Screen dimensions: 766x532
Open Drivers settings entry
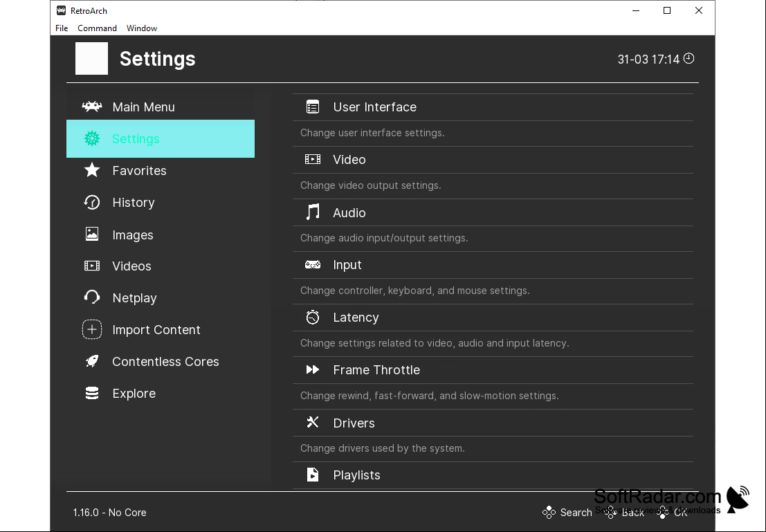click(x=493, y=423)
